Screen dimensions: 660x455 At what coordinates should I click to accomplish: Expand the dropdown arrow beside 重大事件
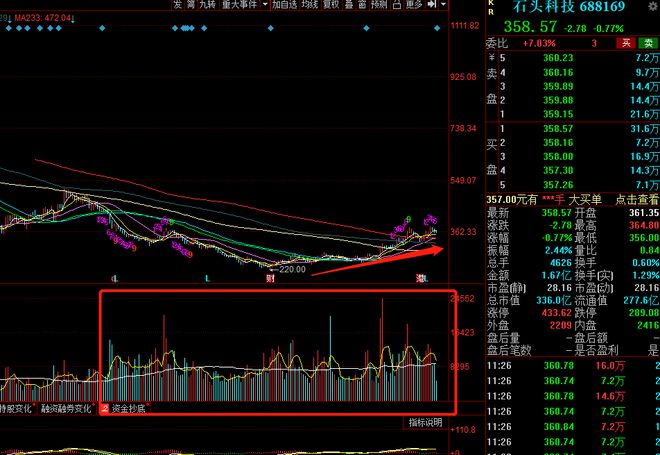pos(265,4)
